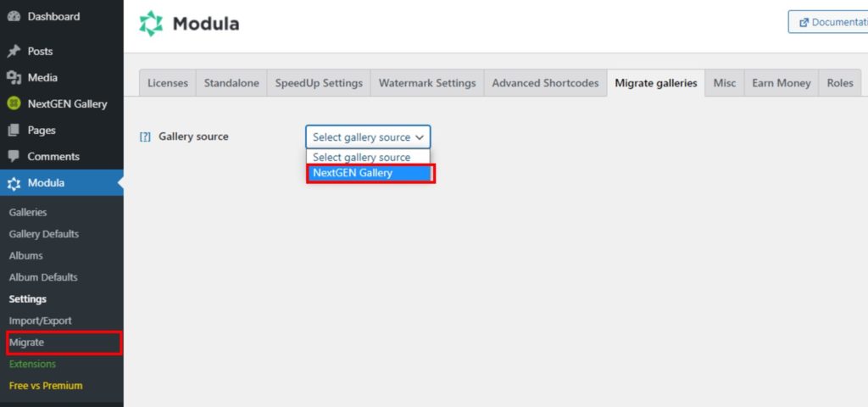868x407 pixels.
Task: Click the Media icon in sidebar
Action: pyautogui.click(x=14, y=77)
